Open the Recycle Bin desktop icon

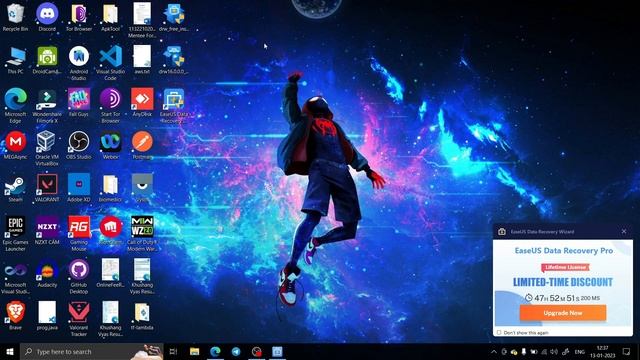pos(15,17)
